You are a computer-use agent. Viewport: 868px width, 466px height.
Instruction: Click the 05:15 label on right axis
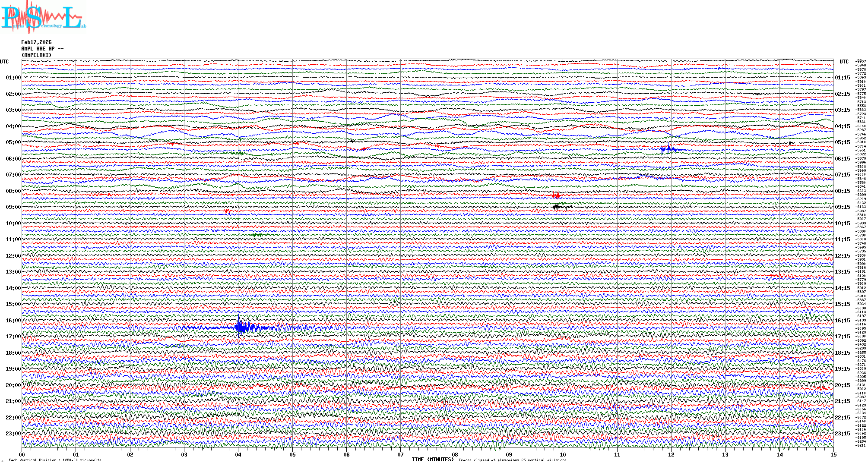click(842, 142)
